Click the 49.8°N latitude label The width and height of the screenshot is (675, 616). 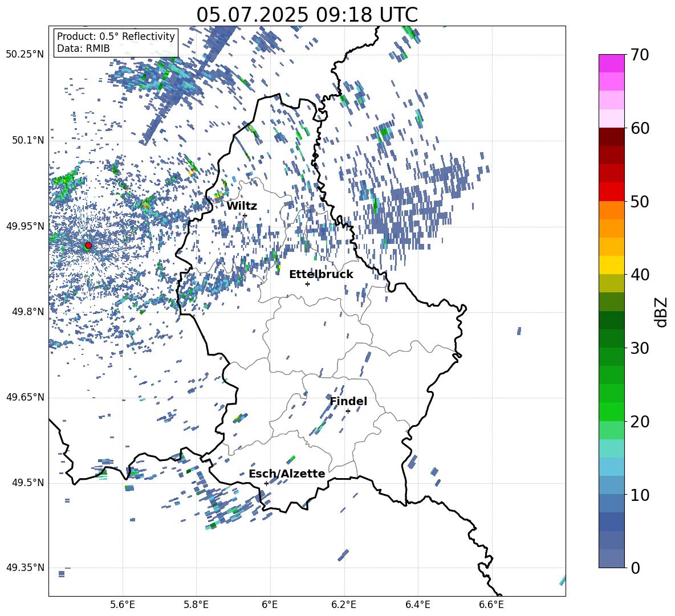pyautogui.click(x=28, y=312)
